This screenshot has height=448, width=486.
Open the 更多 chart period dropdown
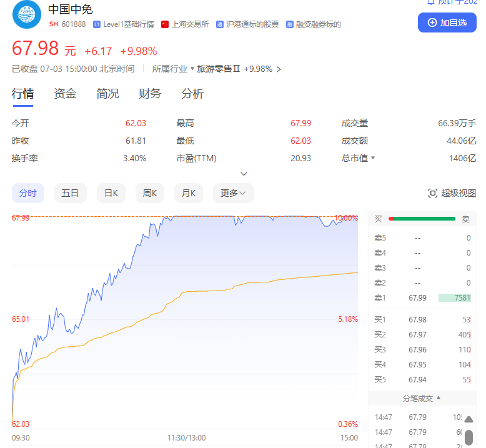tap(233, 193)
